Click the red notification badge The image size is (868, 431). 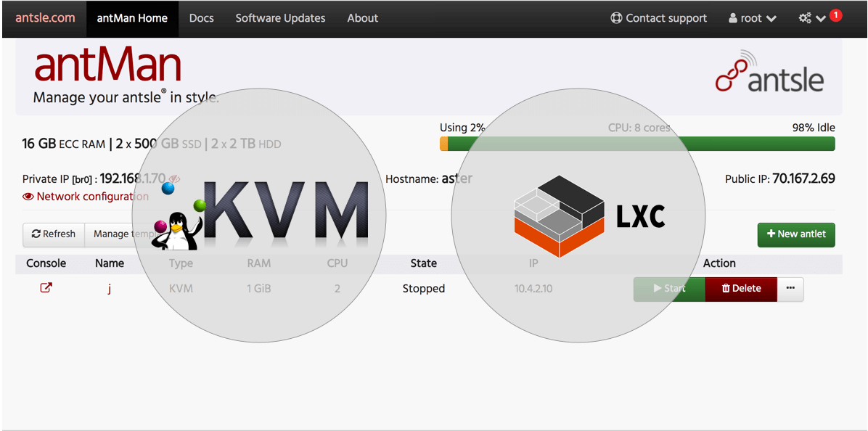tap(835, 15)
